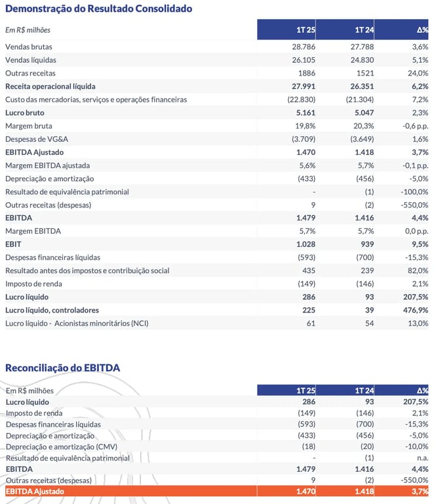Click the '476,9%' change value
The height and width of the screenshot is (504, 436).
pyautogui.click(x=416, y=310)
